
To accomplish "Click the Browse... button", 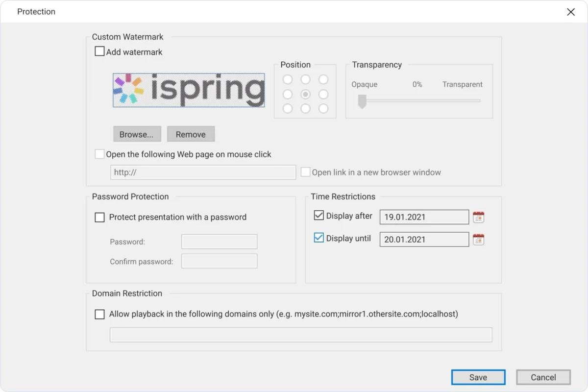I will click(137, 134).
